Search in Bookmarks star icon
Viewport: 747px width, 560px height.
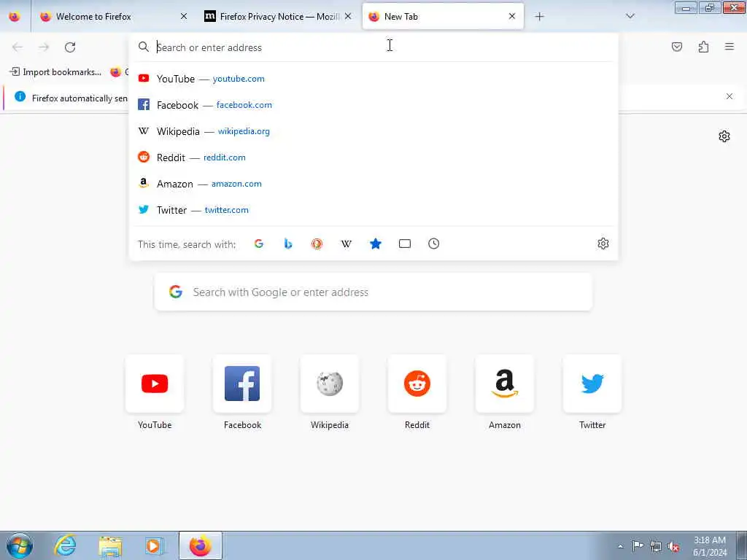pos(376,244)
